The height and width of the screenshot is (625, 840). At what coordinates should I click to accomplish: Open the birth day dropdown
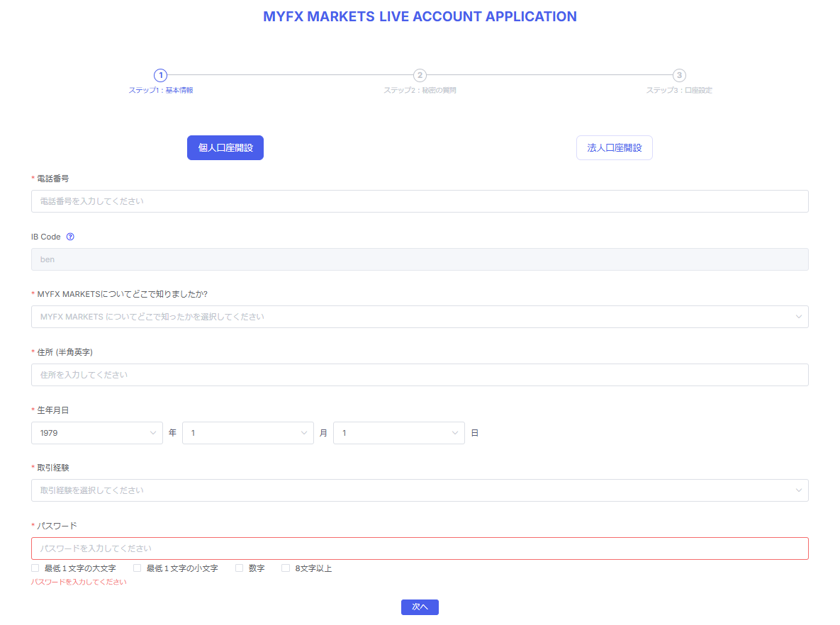(x=399, y=433)
